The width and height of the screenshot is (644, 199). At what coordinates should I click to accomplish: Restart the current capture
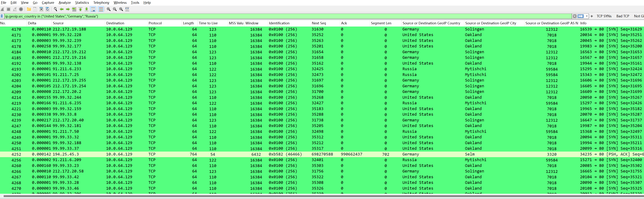15,9
